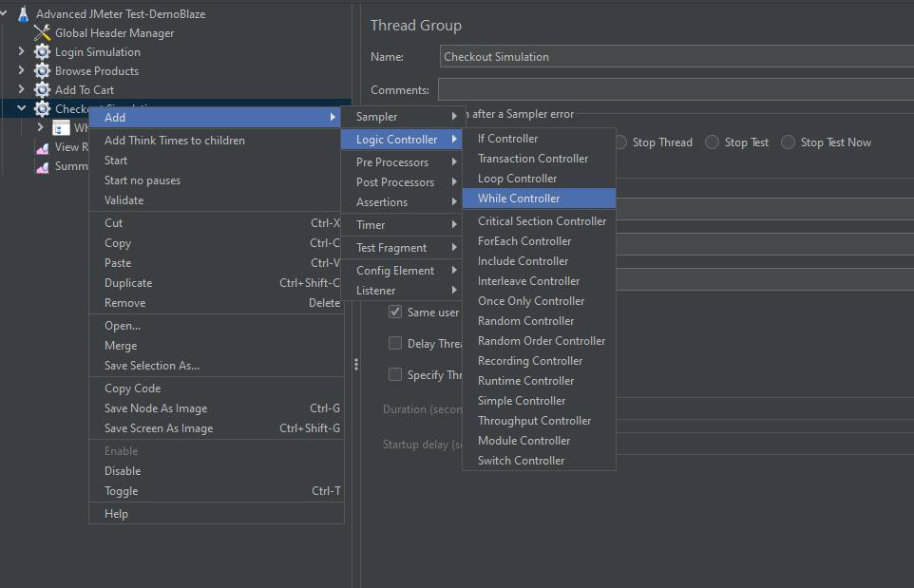
Task: Expand the Browse Products tree node
Action: click(22, 70)
